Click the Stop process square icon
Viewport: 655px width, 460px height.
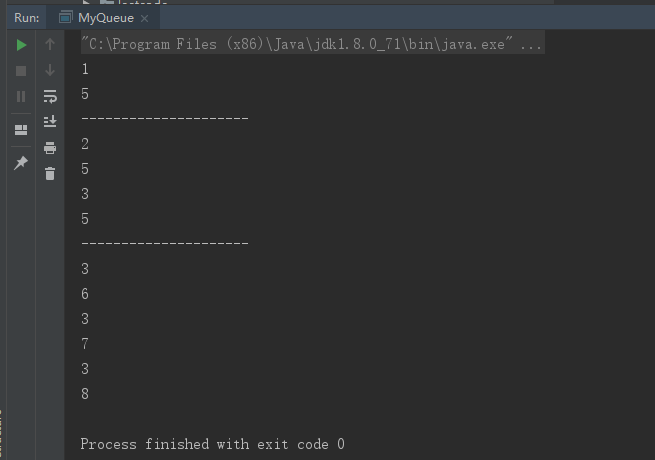pos(21,71)
